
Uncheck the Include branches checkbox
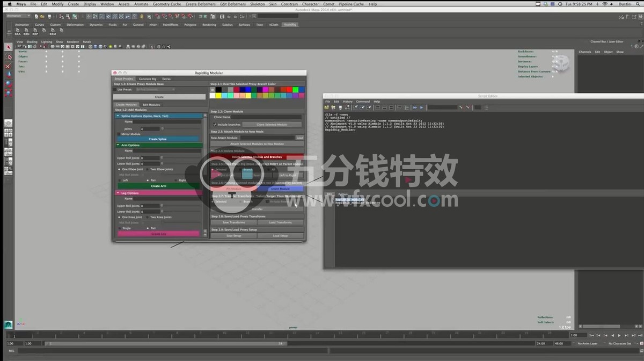click(x=215, y=124)
